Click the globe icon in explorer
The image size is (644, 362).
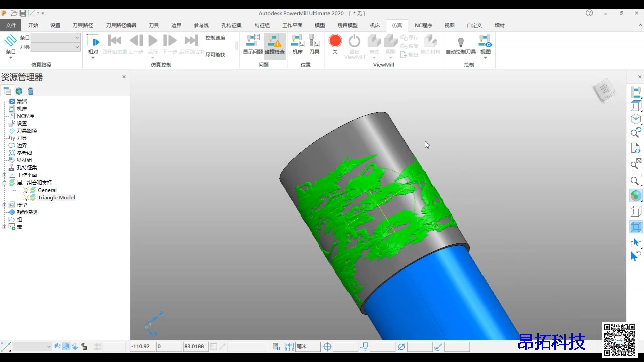19,91
